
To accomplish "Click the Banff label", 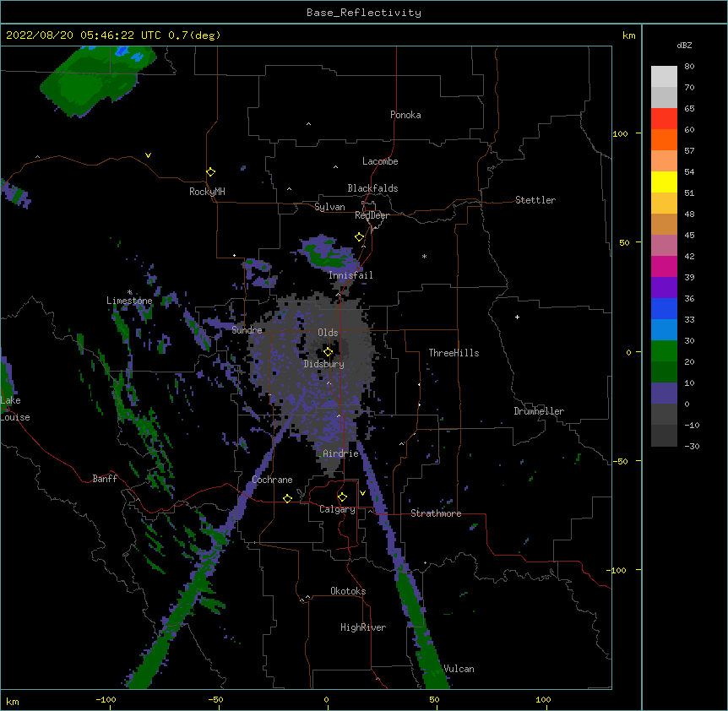I will [x=105, y=479].
